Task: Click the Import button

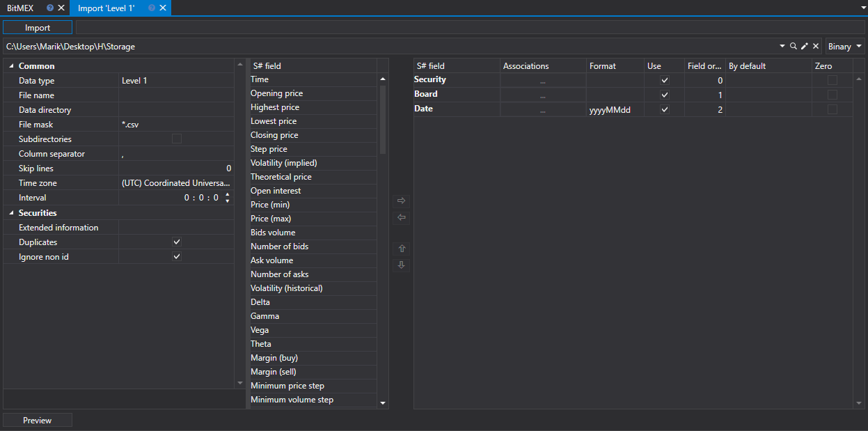Action: 38,27
